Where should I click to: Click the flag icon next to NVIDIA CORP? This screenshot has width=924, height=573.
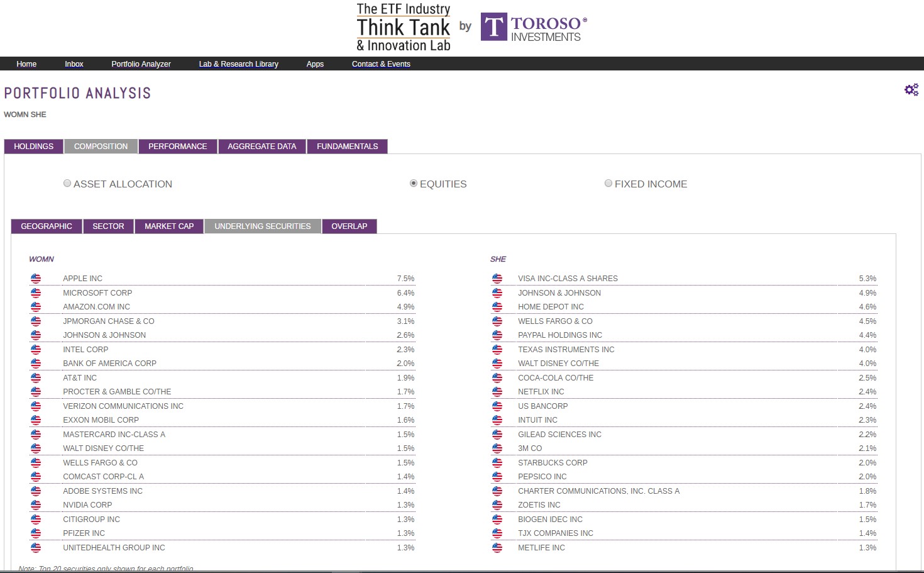36,505
